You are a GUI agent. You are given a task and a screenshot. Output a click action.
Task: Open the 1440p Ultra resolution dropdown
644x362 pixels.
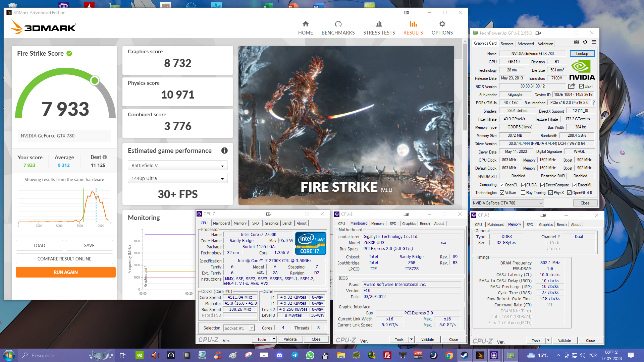tap(177, 178)
